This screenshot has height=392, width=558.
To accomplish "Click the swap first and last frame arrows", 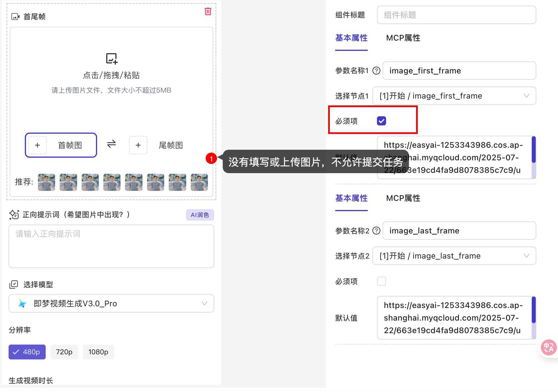I will [111, 144].
